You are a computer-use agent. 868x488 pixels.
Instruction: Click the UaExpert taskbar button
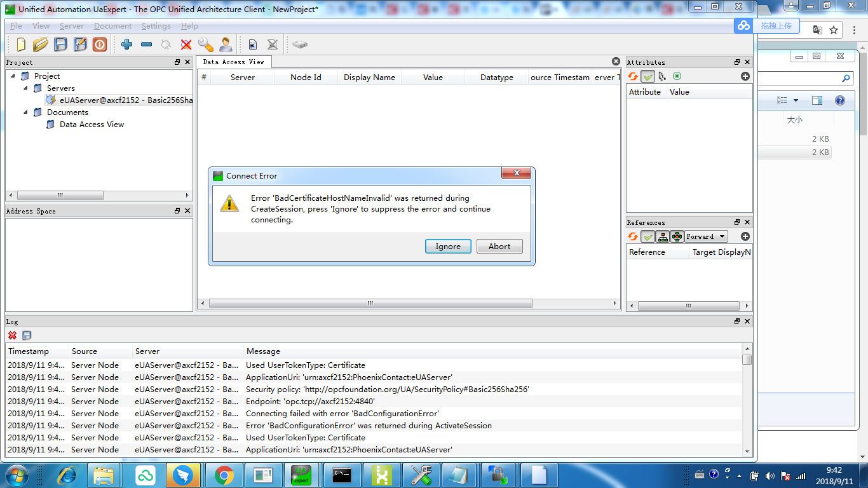tap(302, 475)
